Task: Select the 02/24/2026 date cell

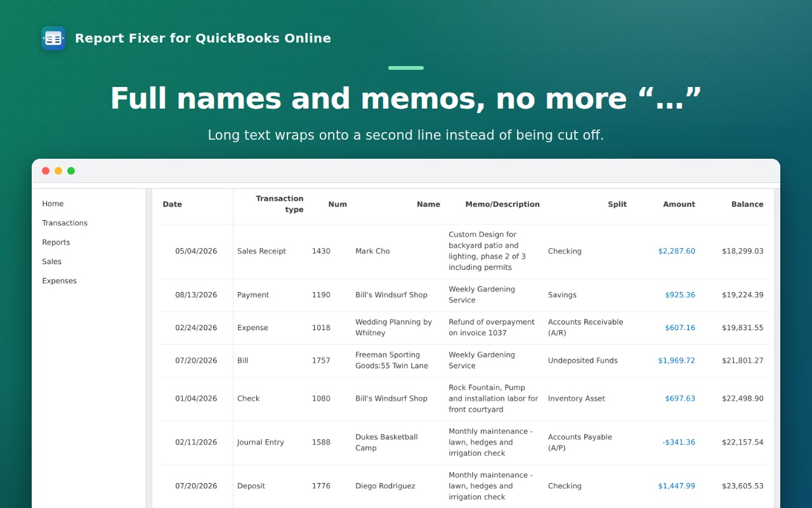Action: coord(196,328)
